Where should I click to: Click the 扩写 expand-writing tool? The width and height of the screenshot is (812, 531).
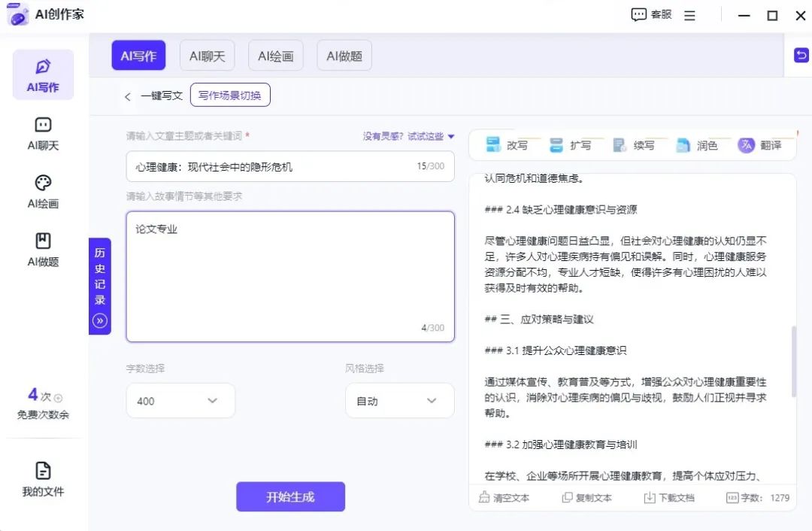click(571, 145)
